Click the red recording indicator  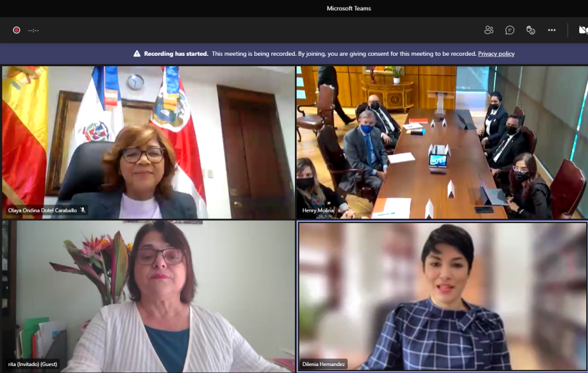coord(16,30)
